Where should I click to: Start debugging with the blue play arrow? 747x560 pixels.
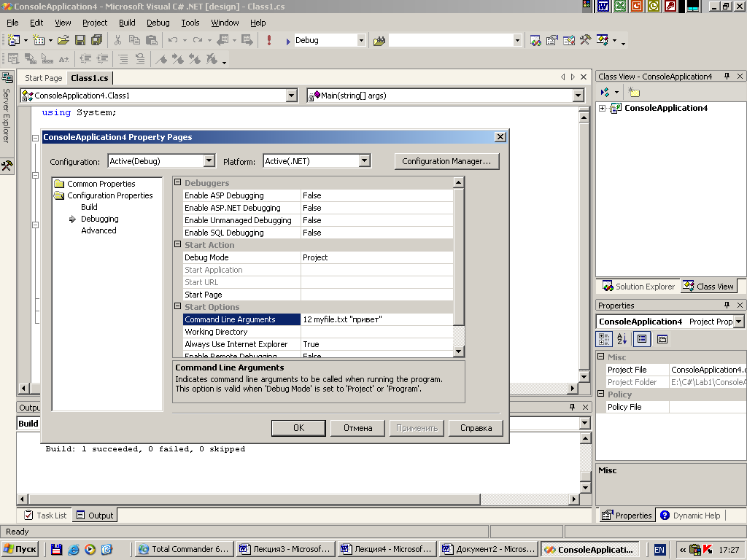point(288,42)
